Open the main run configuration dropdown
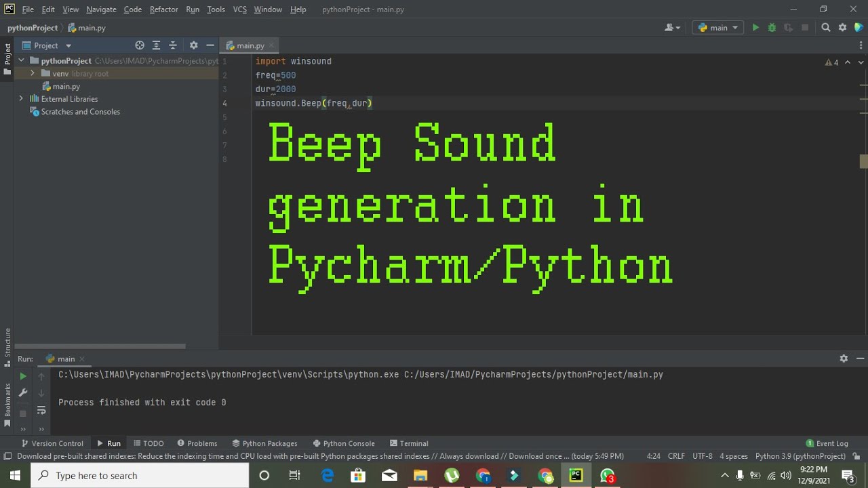868x488 pixels. tap(718, 28)
